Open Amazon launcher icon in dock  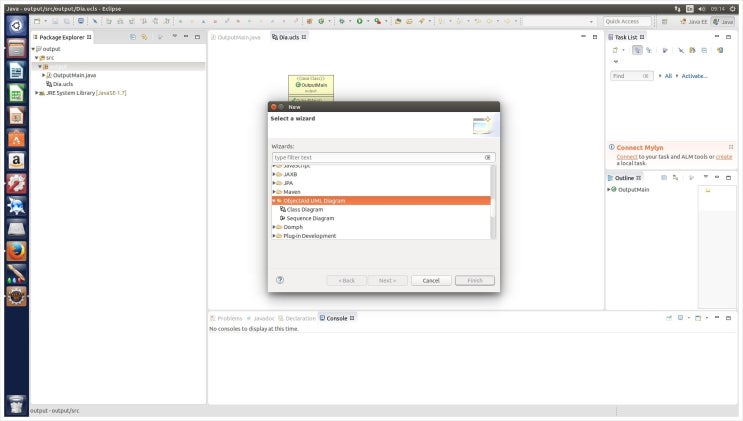[x=16, y=160]
